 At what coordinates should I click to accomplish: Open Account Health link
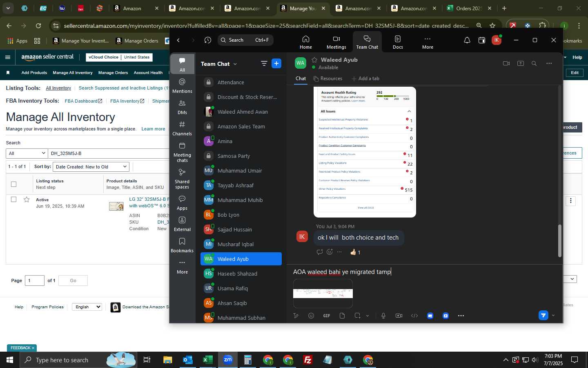click(148, 73)
